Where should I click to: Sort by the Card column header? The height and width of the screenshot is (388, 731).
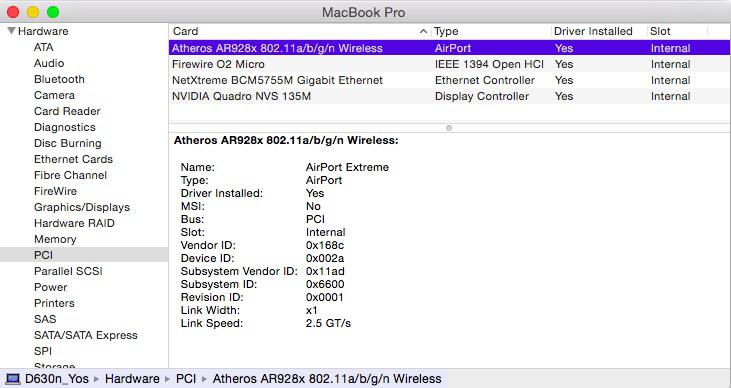(186, 31)
